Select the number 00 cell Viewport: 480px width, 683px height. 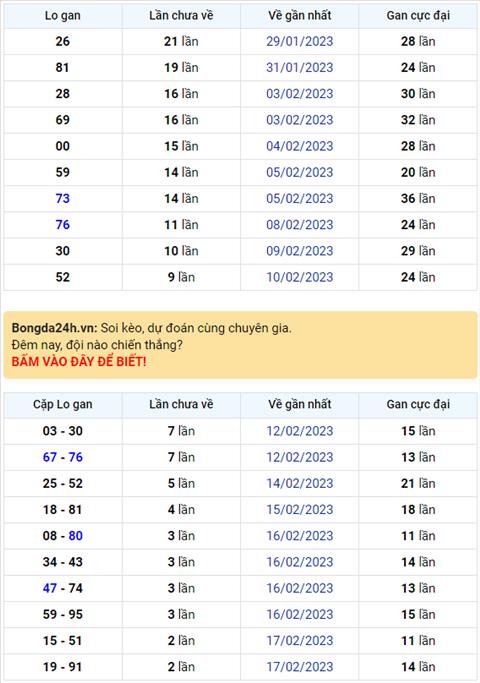click(x=63, y=146)
